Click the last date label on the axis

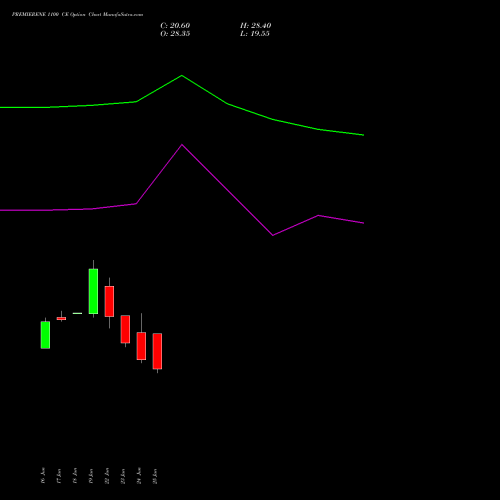coord(155,476)
